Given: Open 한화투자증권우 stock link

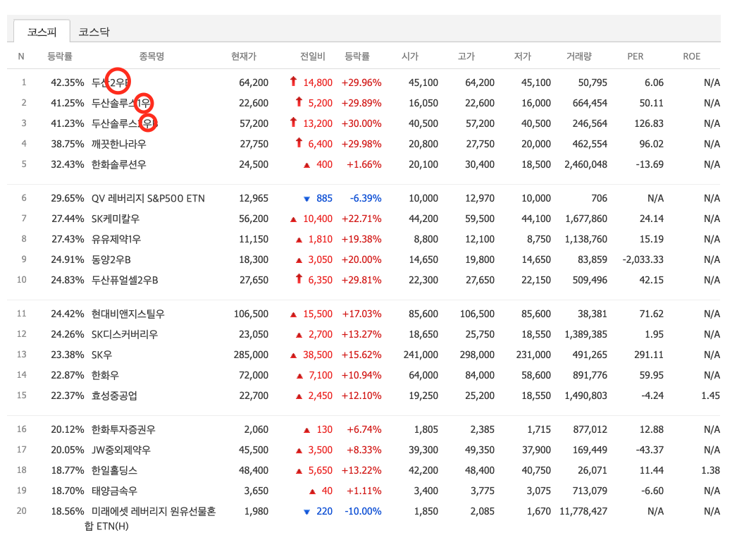Looking at the screenshot, I should 123,429.
